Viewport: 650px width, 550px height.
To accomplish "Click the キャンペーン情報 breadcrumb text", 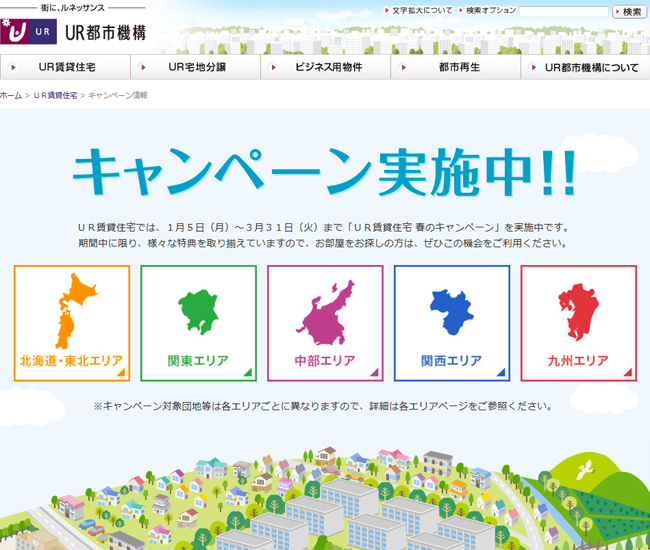I will pos(118,95).
